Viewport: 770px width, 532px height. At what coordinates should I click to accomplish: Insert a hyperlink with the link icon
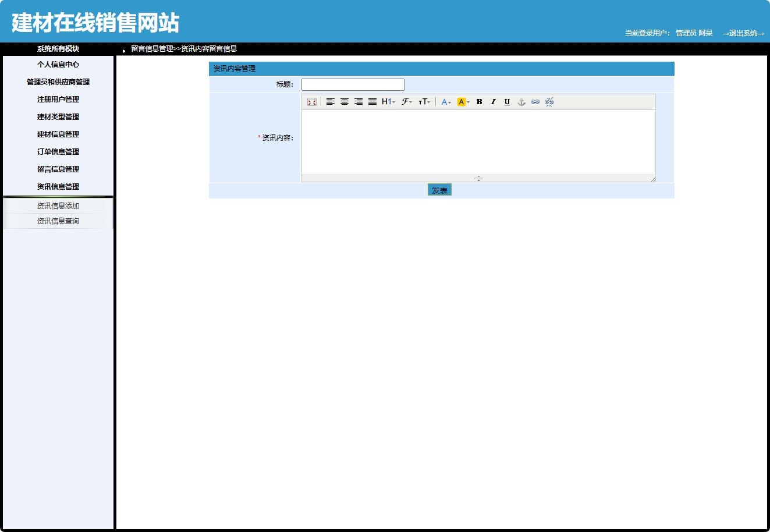535,102
